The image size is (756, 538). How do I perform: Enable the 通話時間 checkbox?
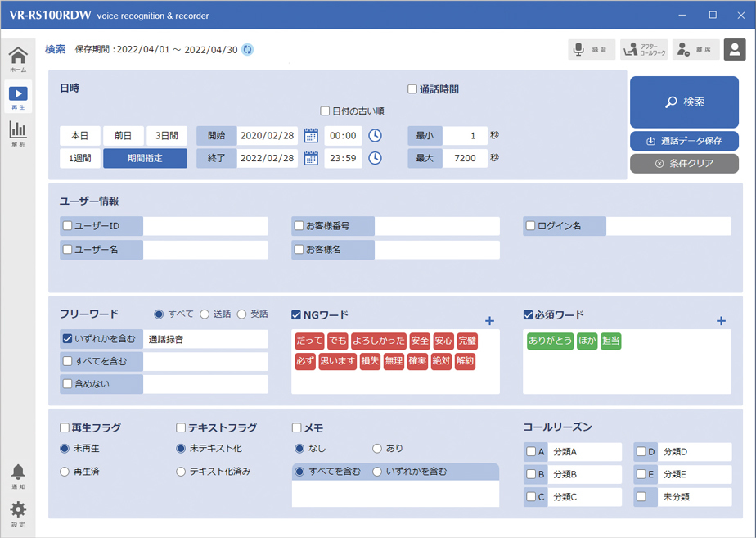coord(413,89)
